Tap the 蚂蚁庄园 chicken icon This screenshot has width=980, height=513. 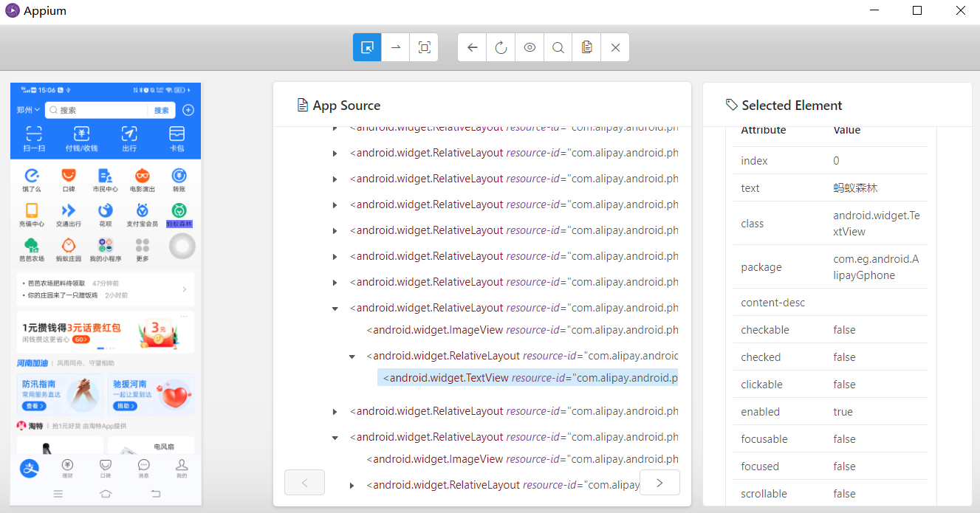pos(69,245)
